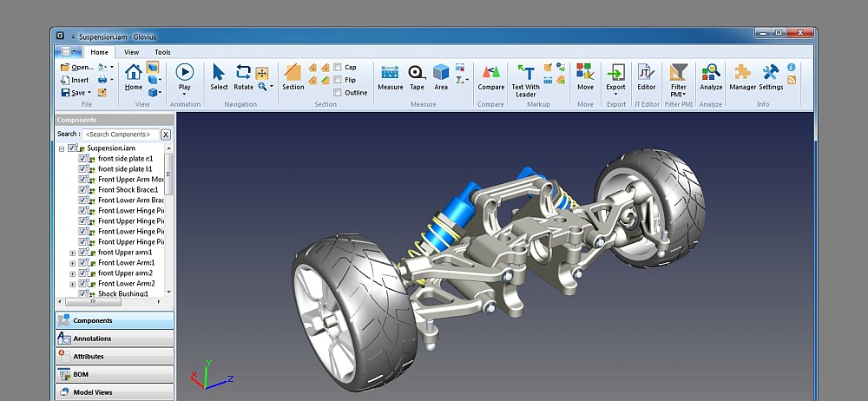The height and width of the screenshot is (401, 868).
Task: Switch to the View ribbon tab
Action: click(x=131, y=52)
